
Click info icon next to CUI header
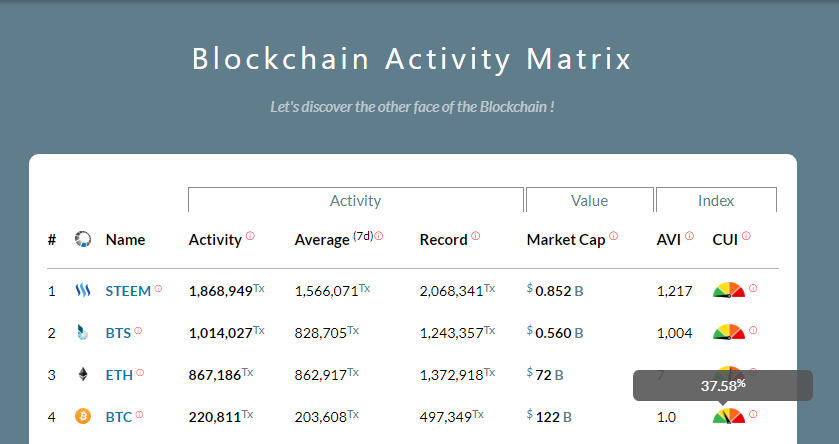(746, 236)
